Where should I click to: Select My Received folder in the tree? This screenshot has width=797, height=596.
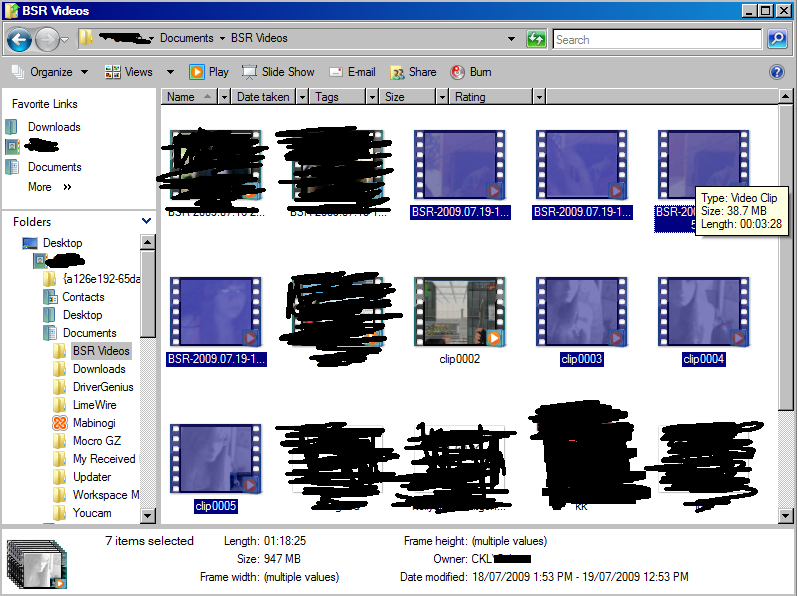point(104,459)
